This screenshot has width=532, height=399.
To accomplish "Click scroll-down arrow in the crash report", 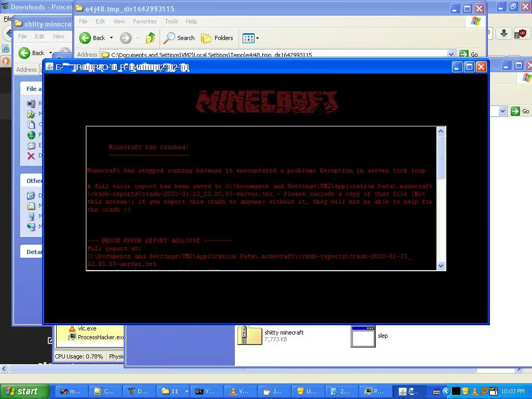I will tap(441, 265).
